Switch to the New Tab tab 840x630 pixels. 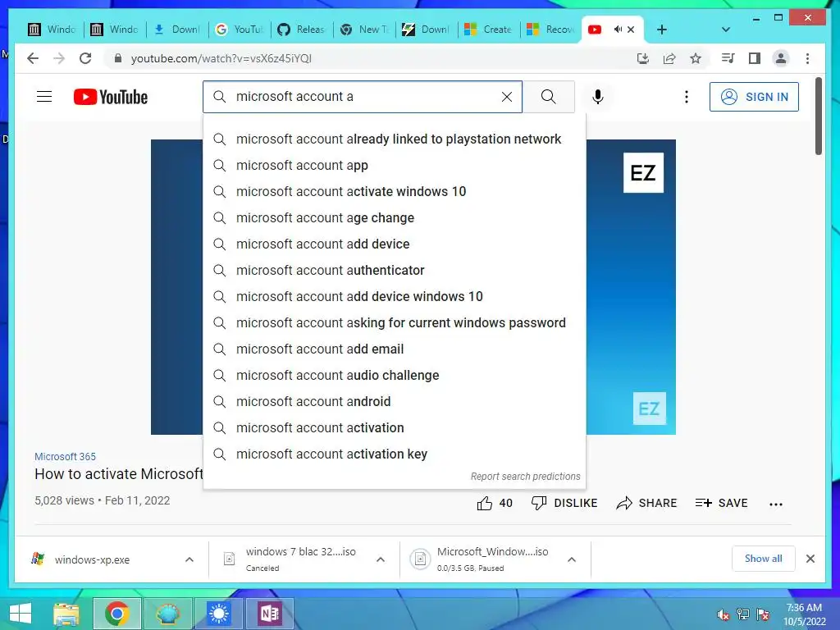365,30
